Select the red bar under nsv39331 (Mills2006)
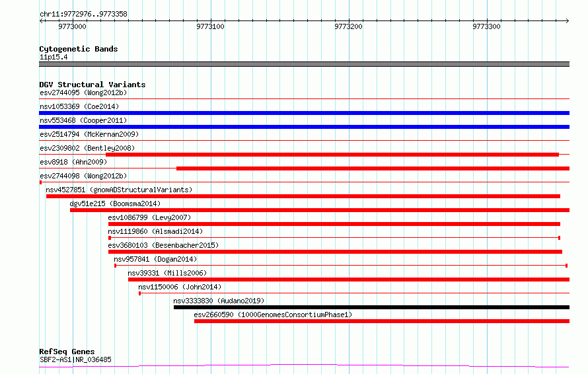This screenshot has width=588, height=374. (349, 280)
